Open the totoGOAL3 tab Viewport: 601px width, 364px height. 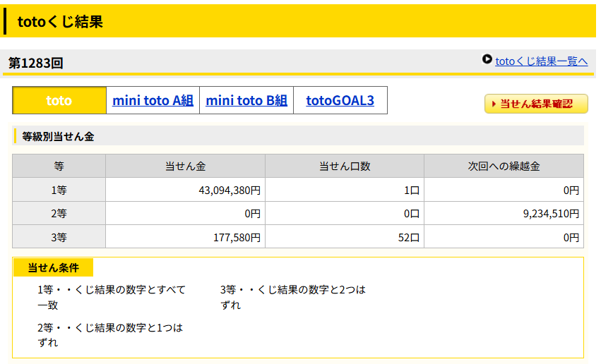coord(340,100)
